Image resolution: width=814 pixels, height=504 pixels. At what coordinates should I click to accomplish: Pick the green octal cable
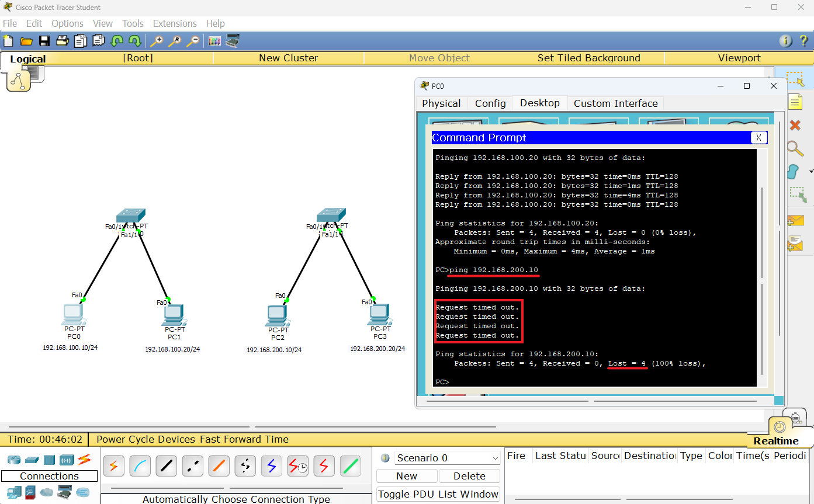point(350,466)
